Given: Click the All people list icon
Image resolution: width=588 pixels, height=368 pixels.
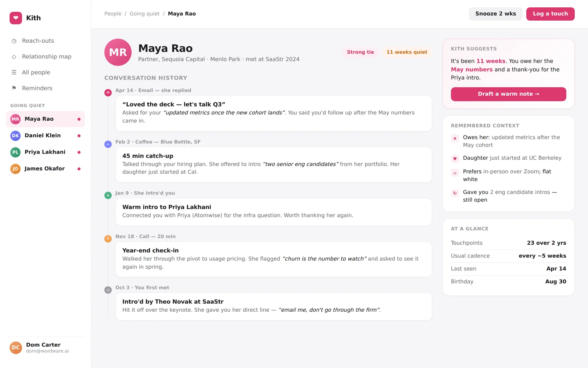Looking at the screenshot, I should click(x=14, y=72).
